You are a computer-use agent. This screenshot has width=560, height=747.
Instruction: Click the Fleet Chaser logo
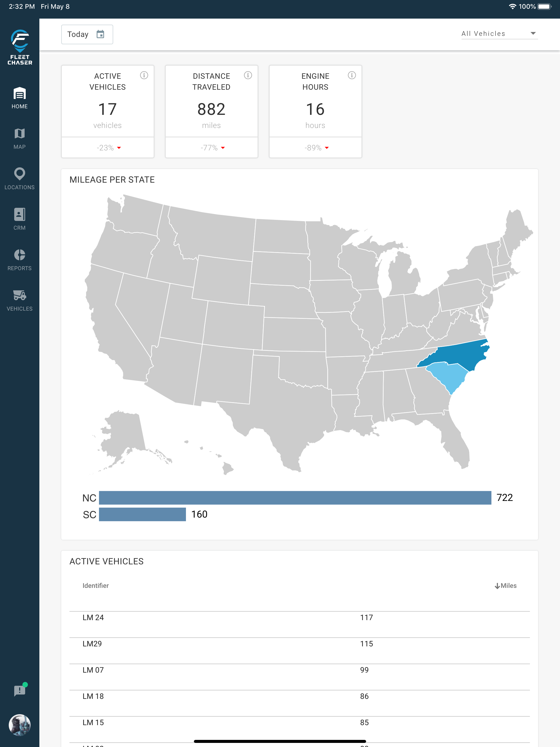point(20,47)
